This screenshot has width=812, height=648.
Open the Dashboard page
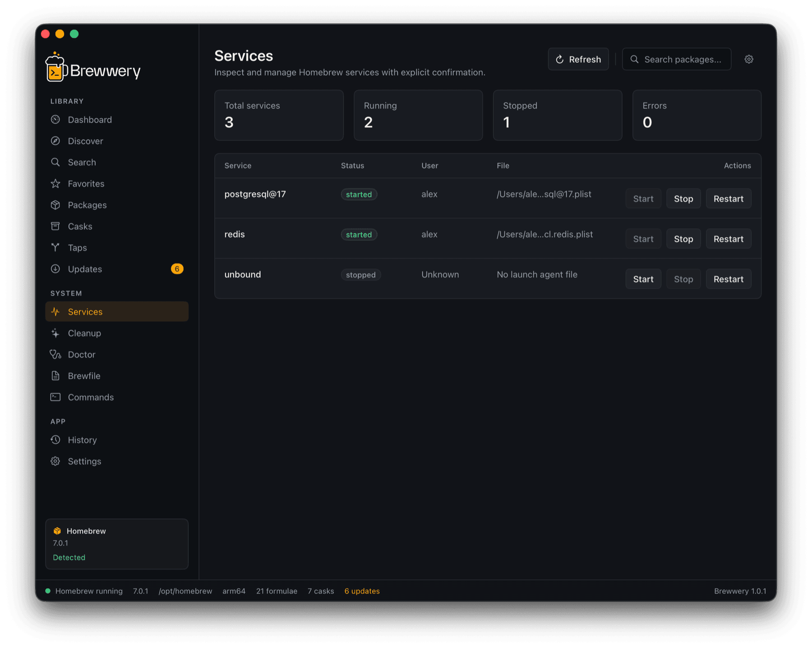(x=117, y=119)
